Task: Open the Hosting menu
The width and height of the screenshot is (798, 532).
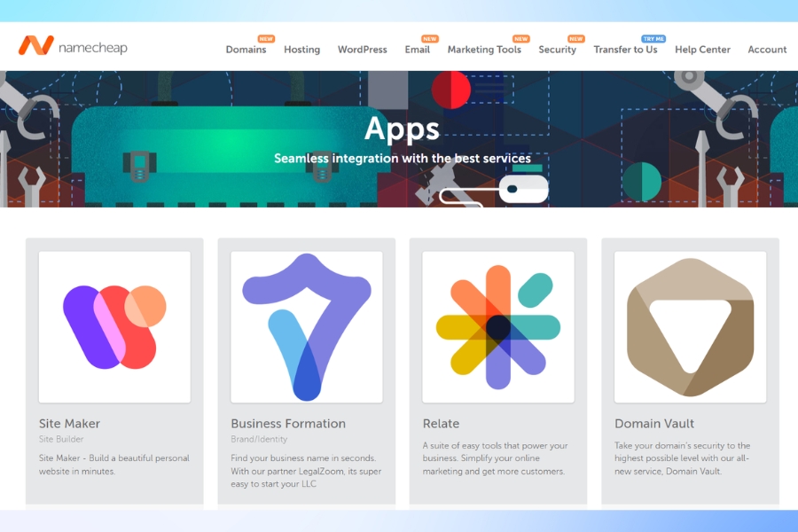Action: pos(301,50)
